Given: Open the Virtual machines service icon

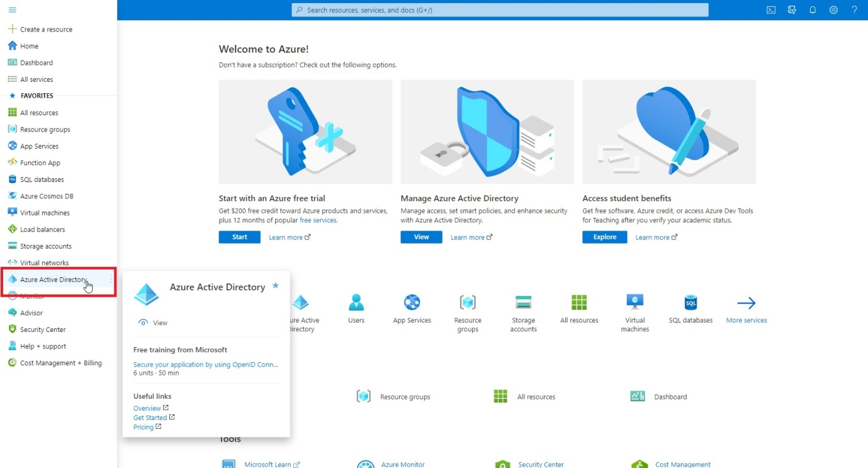Looking at the screenshot, I should pos(635,302).
